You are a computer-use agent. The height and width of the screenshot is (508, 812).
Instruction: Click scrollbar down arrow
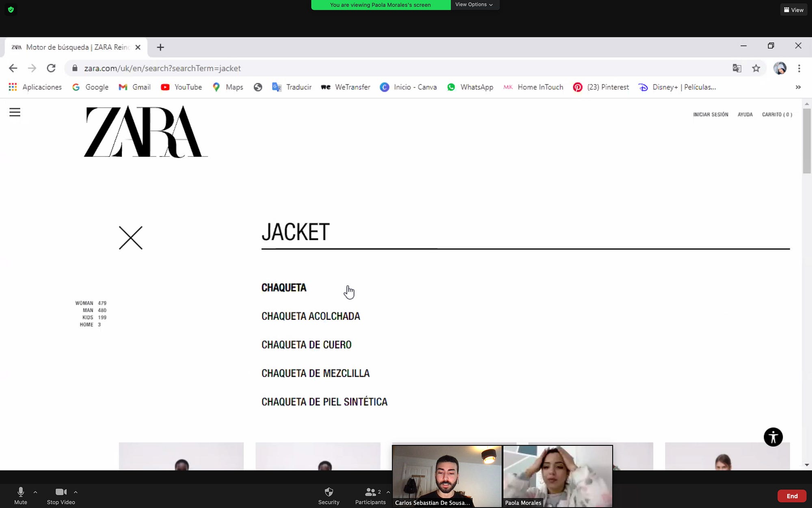tap(807, 465)
